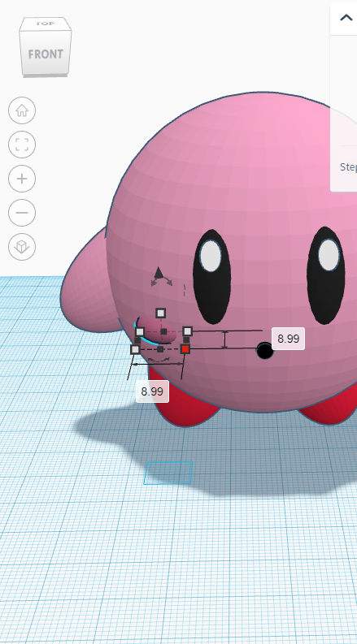Click the middle black handle on the bottom edge
This screenshot has height=644, width=357.
pyautogui.click(x=160, y=349)
